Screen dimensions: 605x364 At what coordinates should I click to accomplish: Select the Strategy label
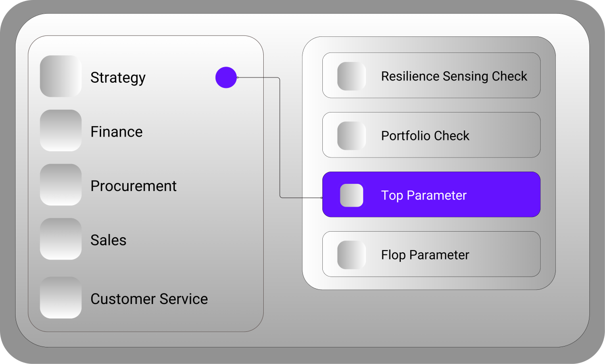point(118,78)
